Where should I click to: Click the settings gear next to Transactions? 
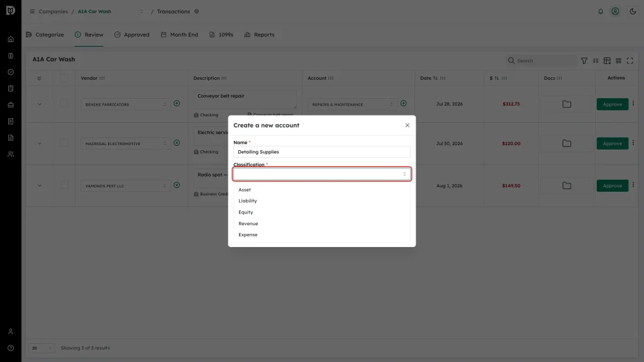coord(196,11)
